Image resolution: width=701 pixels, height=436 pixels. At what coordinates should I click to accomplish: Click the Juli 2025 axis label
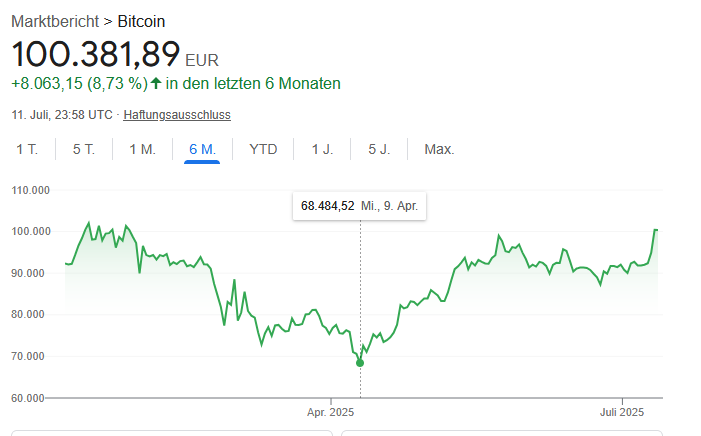[x=622, y=412]
